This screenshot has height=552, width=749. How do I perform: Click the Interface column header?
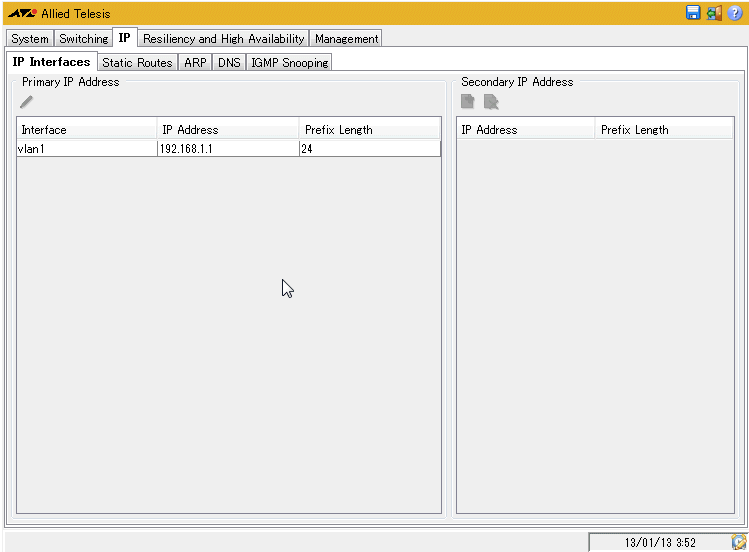[86, 129]
